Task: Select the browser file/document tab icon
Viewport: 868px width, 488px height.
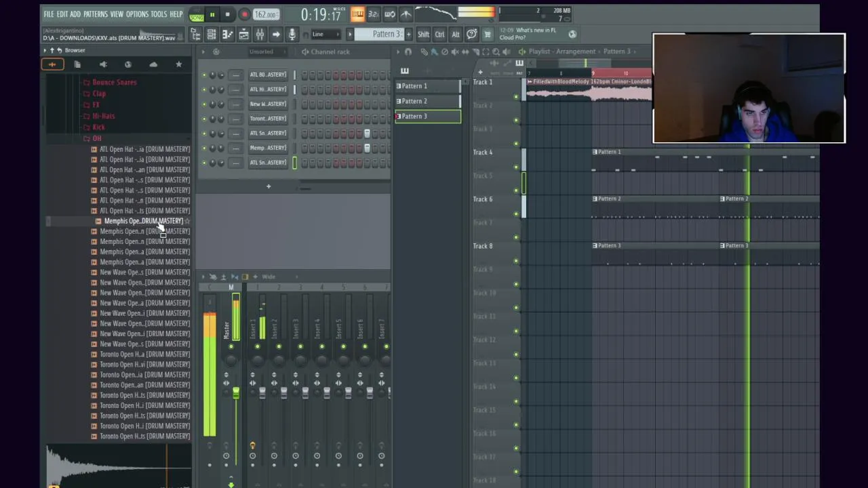Action: (x=77, y=64)
